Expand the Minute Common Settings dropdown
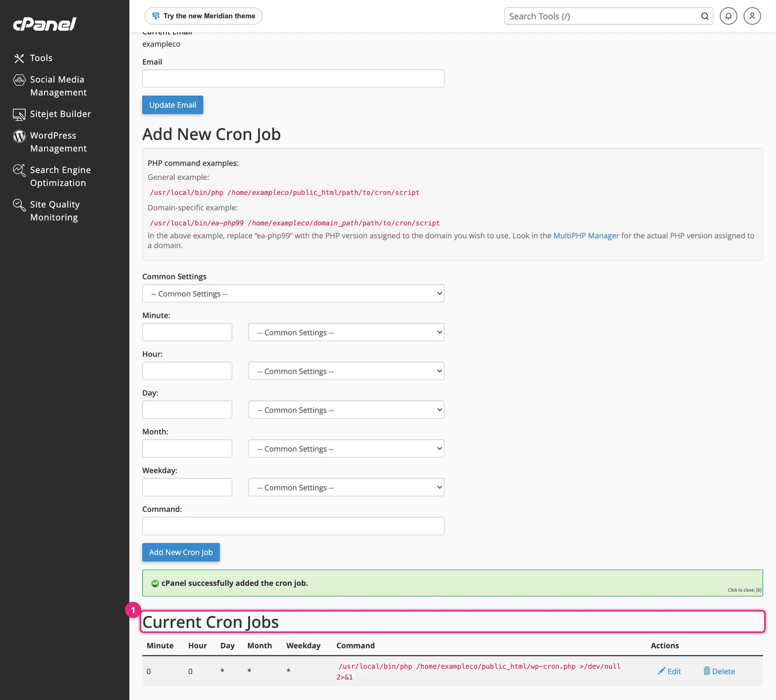The image size is (776, 700). pyautogui.click(x=346, y=332)
